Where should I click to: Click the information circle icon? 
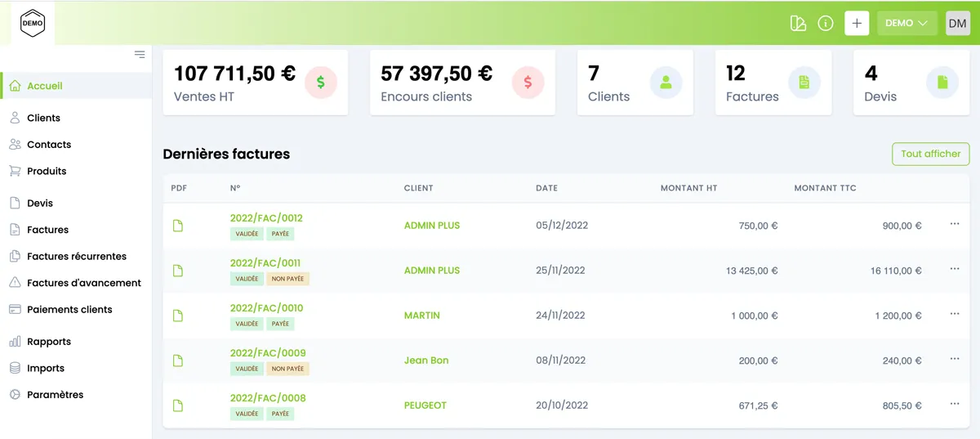click(826, 24)
